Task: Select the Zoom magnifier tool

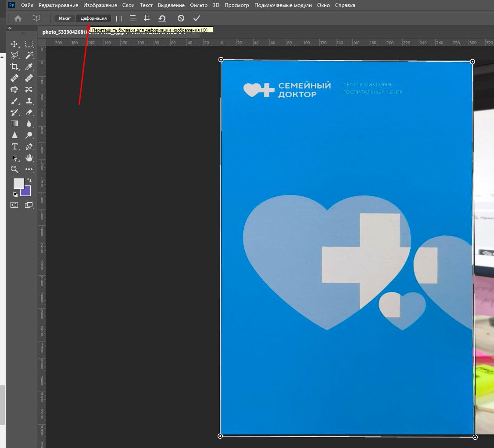Action: tap(14, 169)
